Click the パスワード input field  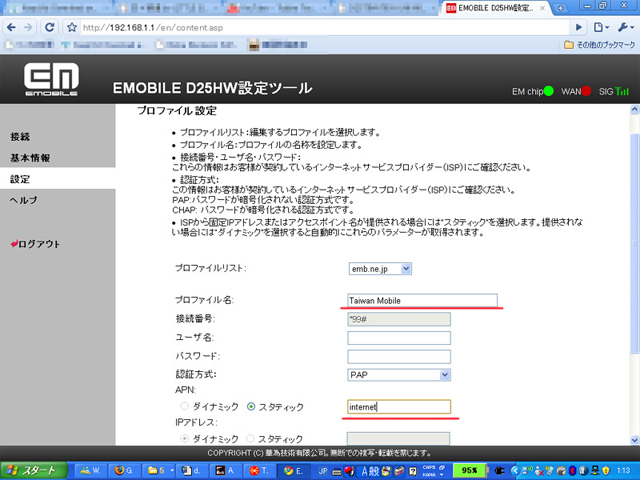tap(399, 356)
